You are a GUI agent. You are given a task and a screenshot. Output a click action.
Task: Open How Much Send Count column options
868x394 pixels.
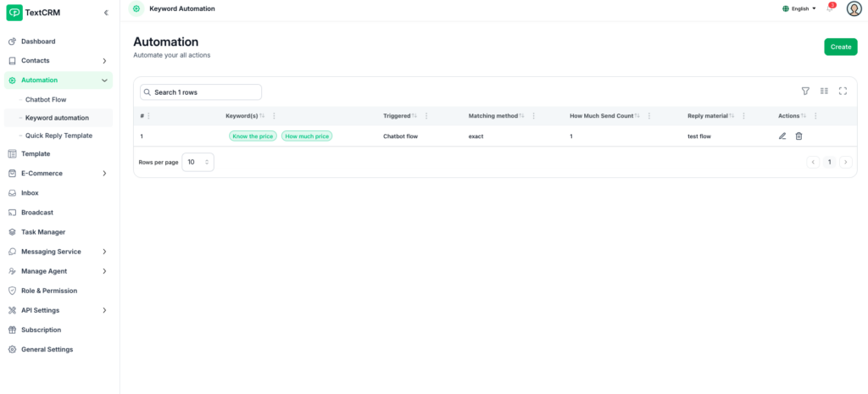pyautogui.click(x=648, y=116)
